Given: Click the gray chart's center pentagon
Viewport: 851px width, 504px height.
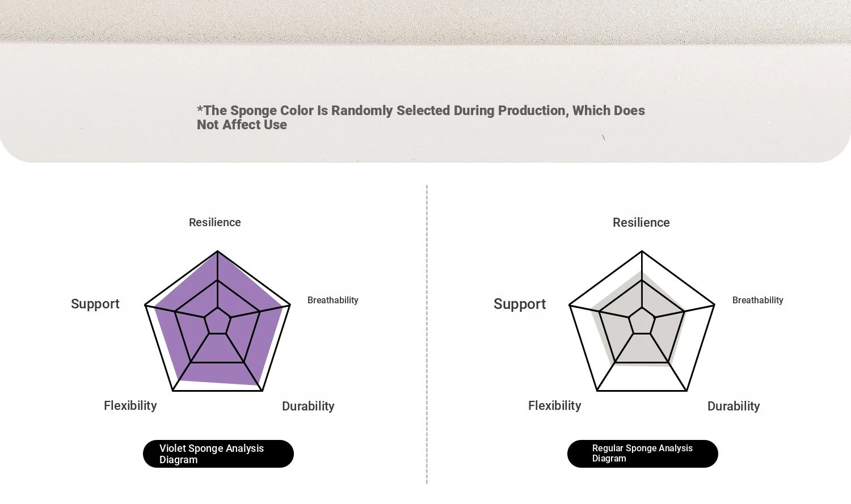Looking at the screenshot, I should 642,321.
